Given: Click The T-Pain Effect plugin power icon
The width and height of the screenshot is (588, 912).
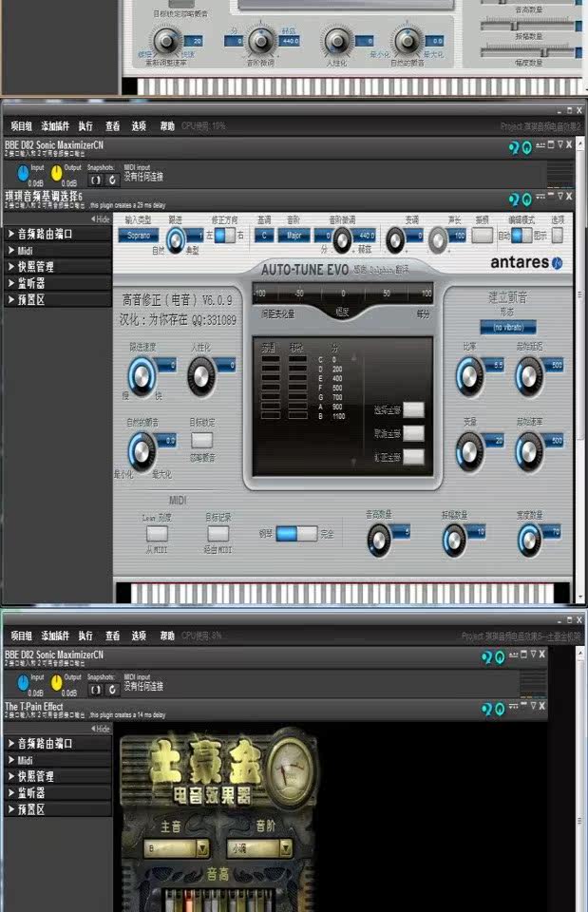Looking at the screenshot, I should coord(498,709).
